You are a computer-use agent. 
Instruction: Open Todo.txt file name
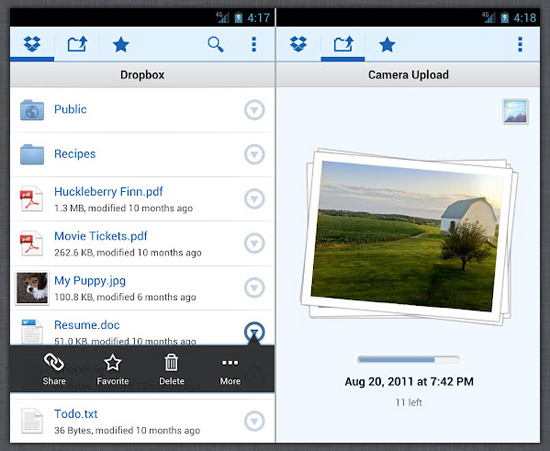coord(76,414)
